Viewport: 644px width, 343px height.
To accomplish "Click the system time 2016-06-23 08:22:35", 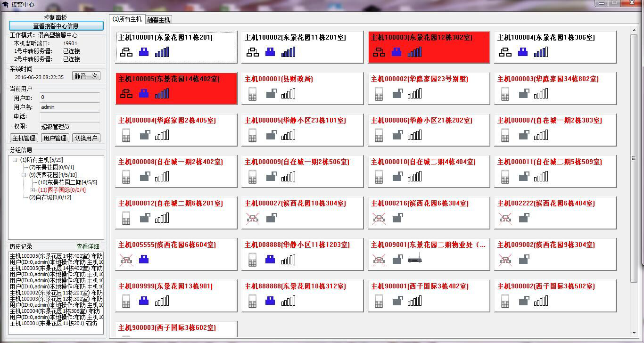I will tap(39, 77).
